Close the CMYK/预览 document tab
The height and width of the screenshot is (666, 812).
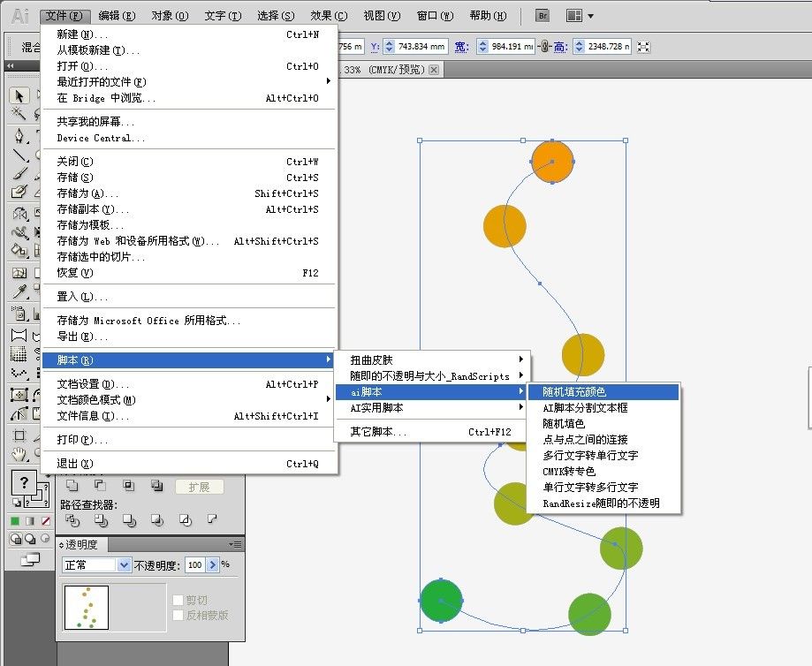[434, 70]
